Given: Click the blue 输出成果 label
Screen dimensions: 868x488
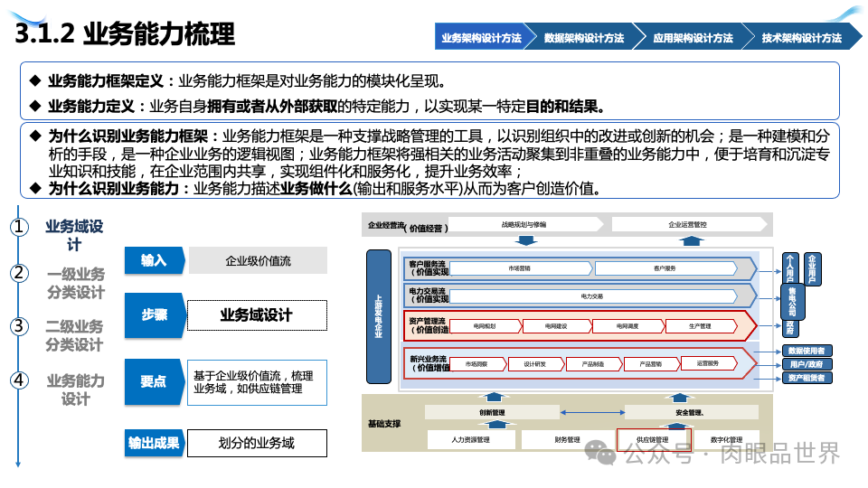Looking at the screenshot, I should click(x=154, y=443).
